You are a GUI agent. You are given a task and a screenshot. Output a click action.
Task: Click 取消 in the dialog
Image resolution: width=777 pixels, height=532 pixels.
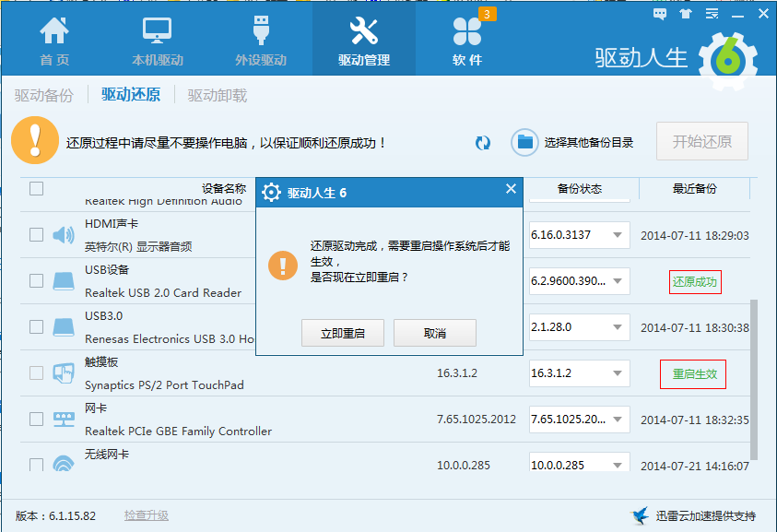434,333
